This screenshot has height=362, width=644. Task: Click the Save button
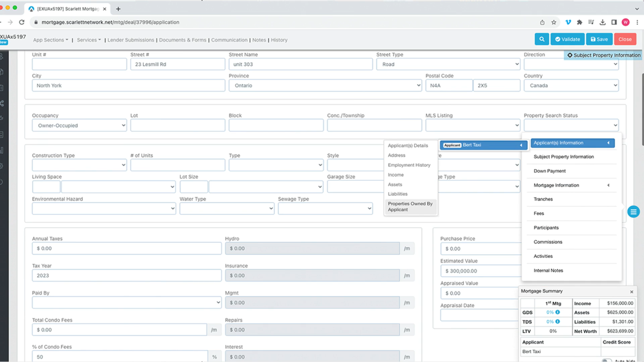(599, 39)
